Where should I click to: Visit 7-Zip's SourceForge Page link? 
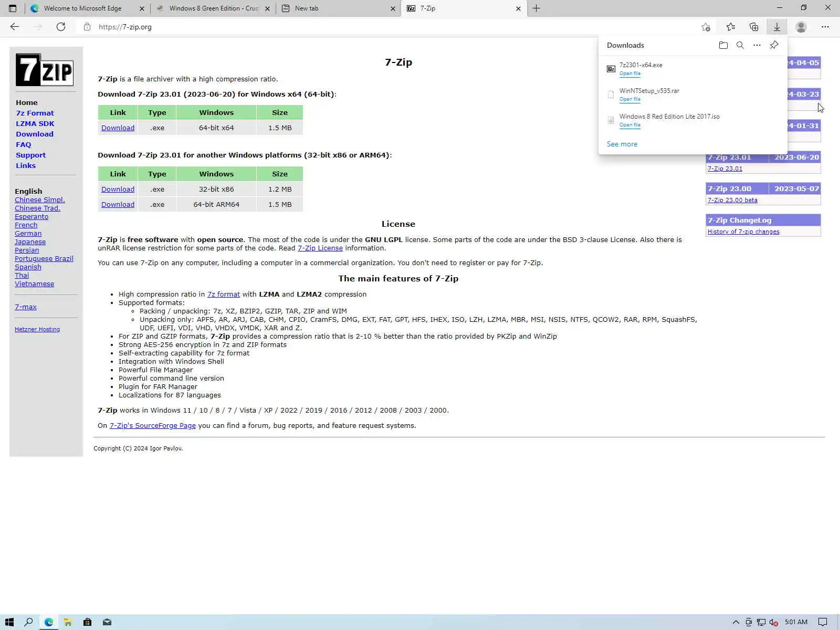[x=153, y=425]
